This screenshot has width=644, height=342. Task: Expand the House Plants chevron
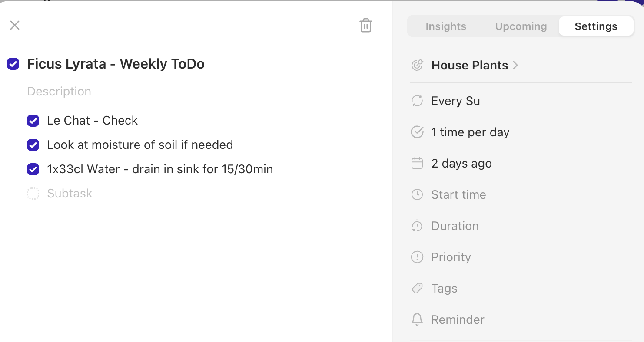tap(515, 66)
